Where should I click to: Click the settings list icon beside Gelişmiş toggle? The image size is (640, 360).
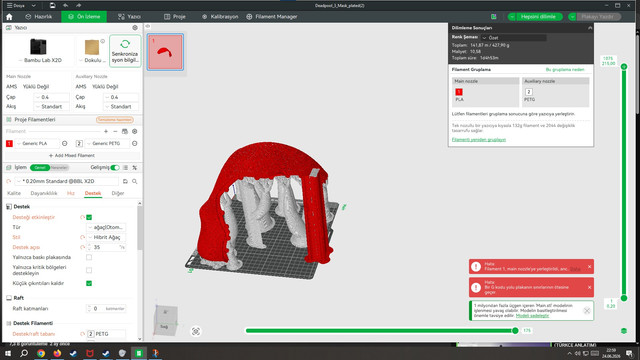click(x=126, y=167)
